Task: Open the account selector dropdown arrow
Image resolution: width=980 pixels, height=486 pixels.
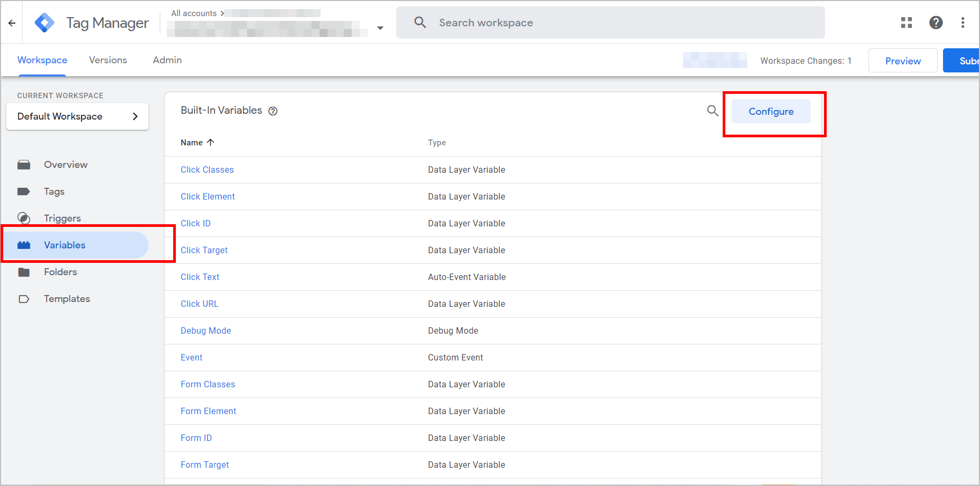Action: click(x=380, y=27)
